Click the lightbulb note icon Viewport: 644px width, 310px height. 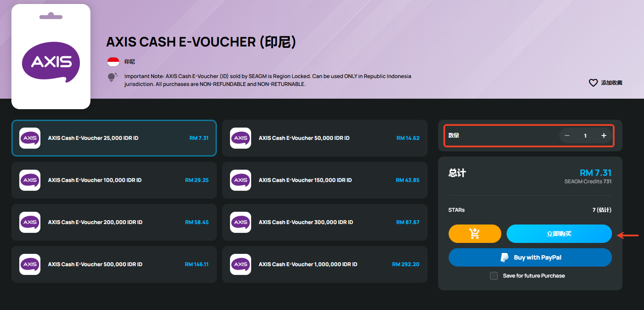coord(113,77)
